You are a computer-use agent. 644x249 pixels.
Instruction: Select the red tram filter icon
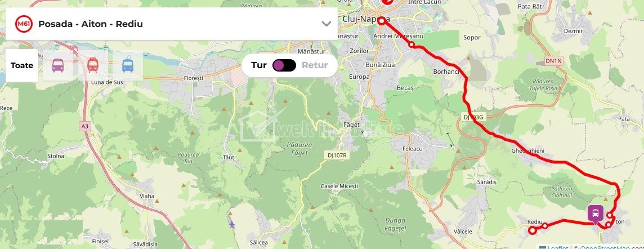click(93, 65)
